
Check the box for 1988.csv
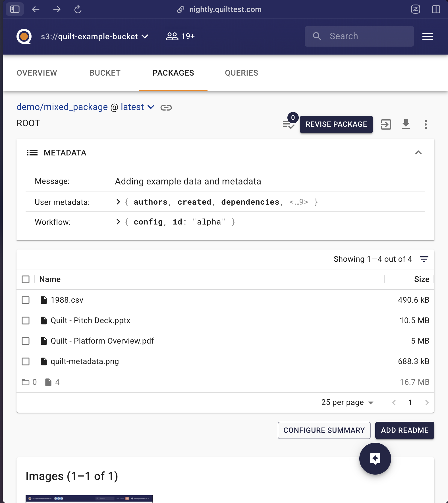(26, 300)
